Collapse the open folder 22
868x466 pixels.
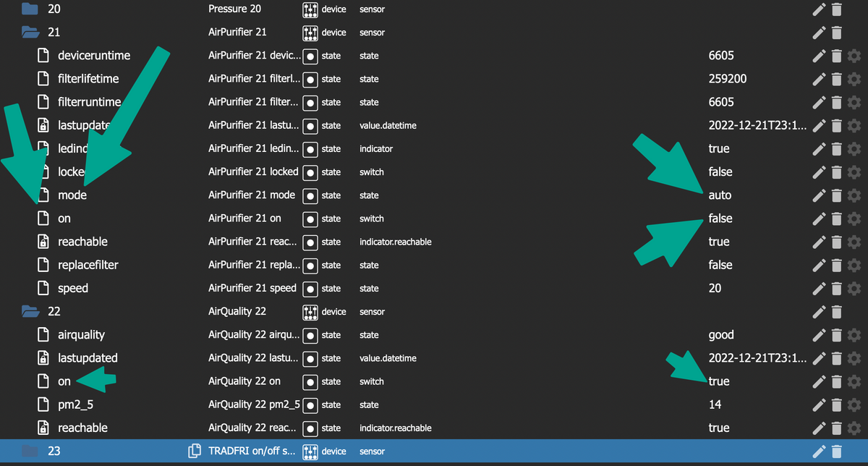coord(30,312)
